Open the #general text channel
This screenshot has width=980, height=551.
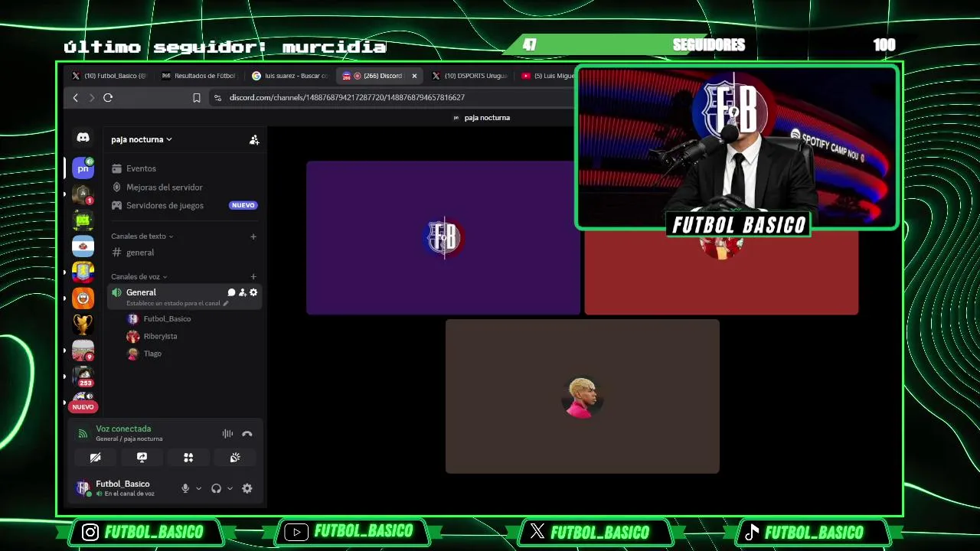pos(186,253)
